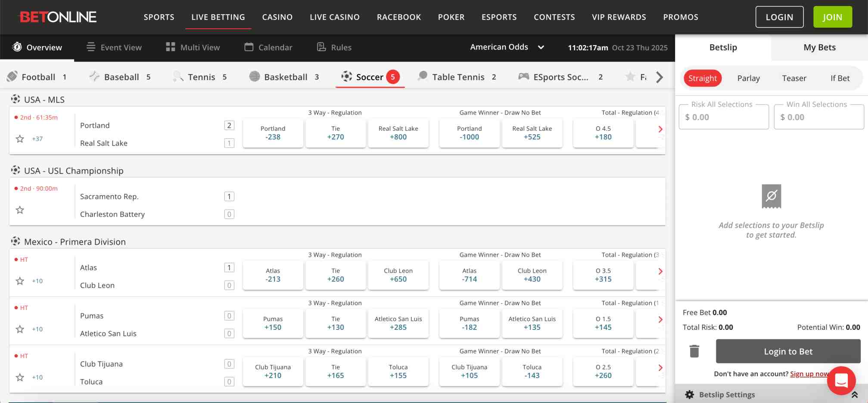868x403 pixels.
Task: Open the live chat support bubble
Action: [x=841, y=381]
